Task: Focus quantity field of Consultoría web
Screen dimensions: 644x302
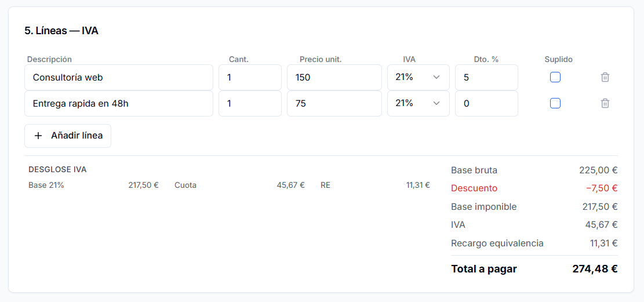Action: 250,77
